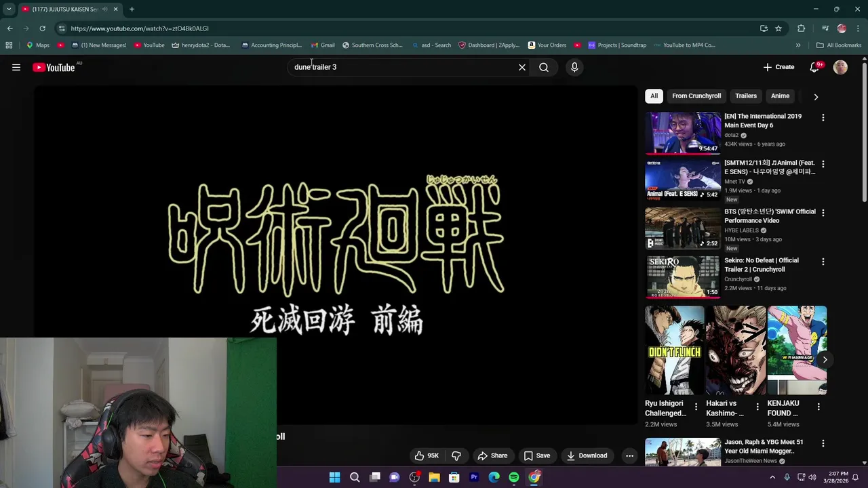Open The International 2019 video thumbnail
868x488 pixels.
[682, 133]
